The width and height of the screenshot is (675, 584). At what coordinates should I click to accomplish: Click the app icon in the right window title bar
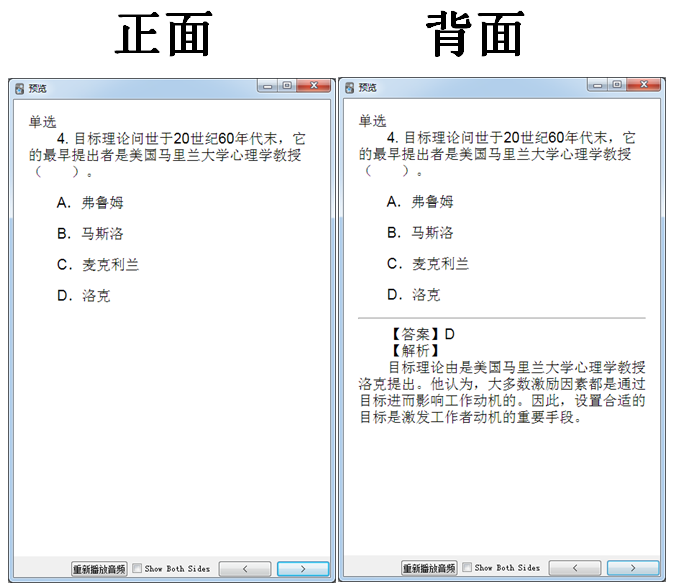[x=350, y=88]
